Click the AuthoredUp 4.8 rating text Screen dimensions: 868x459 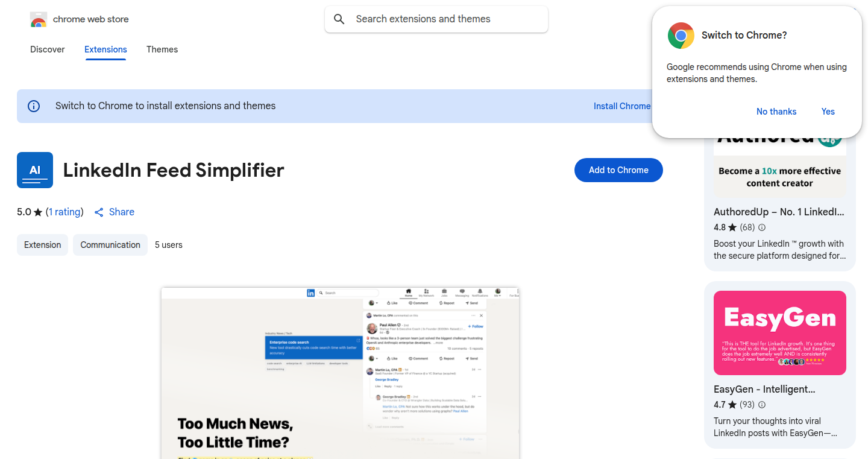pyautogui.click(x=720, y=227)
